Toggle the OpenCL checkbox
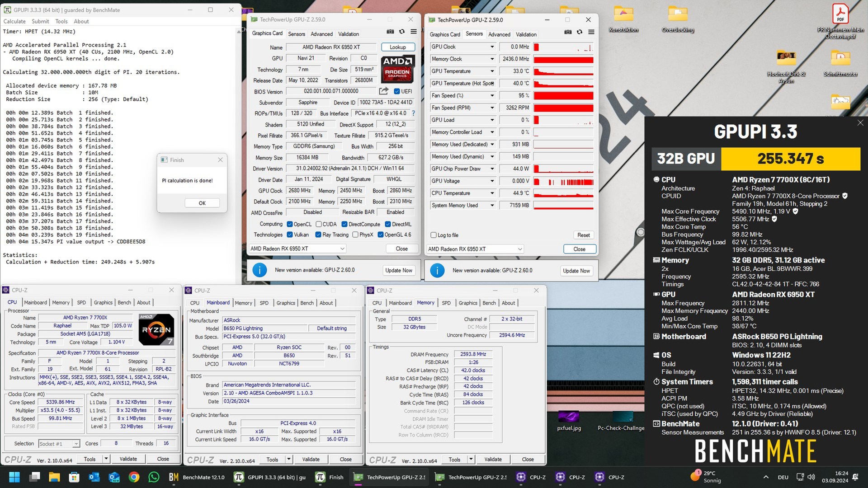868x488 pixels. pos(290,225)
